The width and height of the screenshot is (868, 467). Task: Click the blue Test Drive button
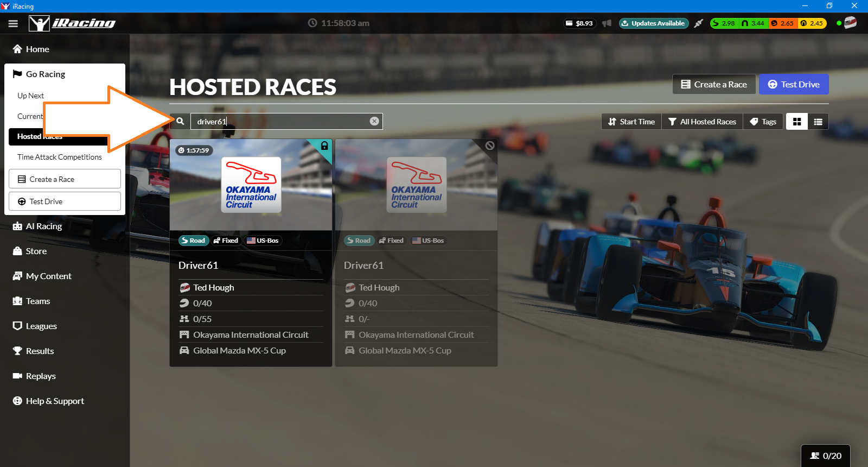click(x=794, y=84)
